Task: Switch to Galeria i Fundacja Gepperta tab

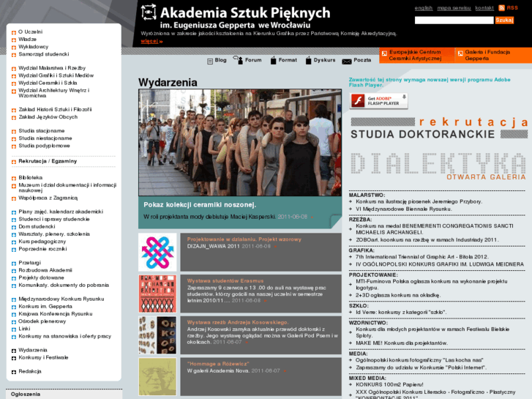Action: (494, 56)
